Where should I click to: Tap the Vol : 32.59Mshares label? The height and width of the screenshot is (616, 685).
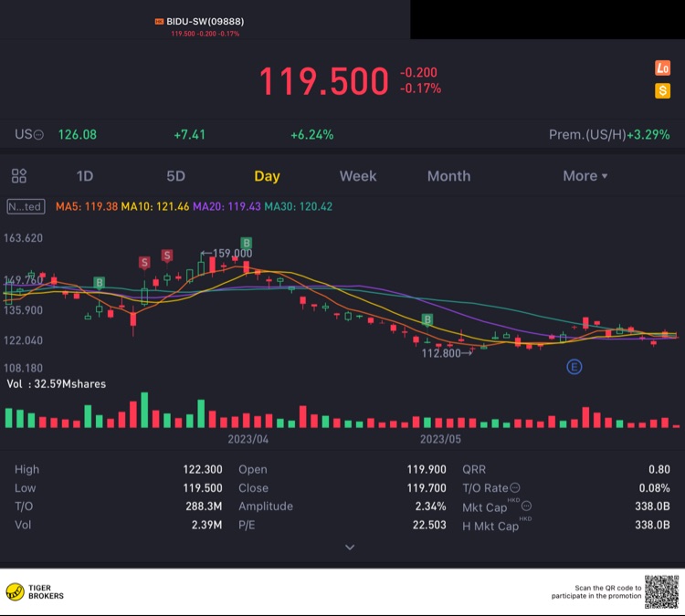[x=56, y=383]
